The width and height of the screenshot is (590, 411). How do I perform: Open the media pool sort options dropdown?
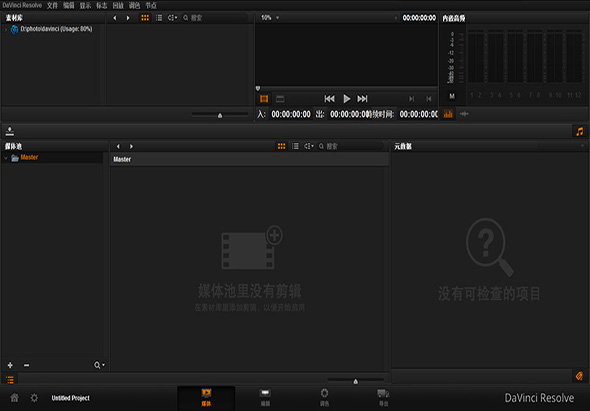[x=309, y=146]
